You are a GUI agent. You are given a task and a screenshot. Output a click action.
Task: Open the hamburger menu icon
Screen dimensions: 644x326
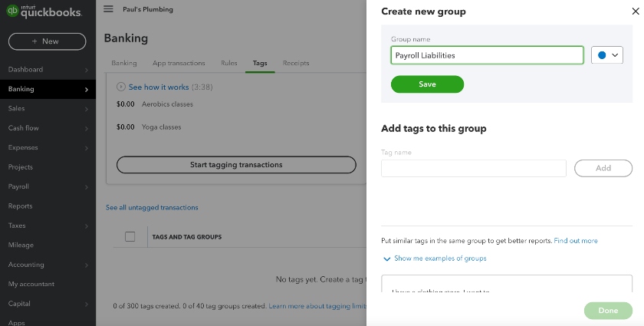tap(108, 8)
